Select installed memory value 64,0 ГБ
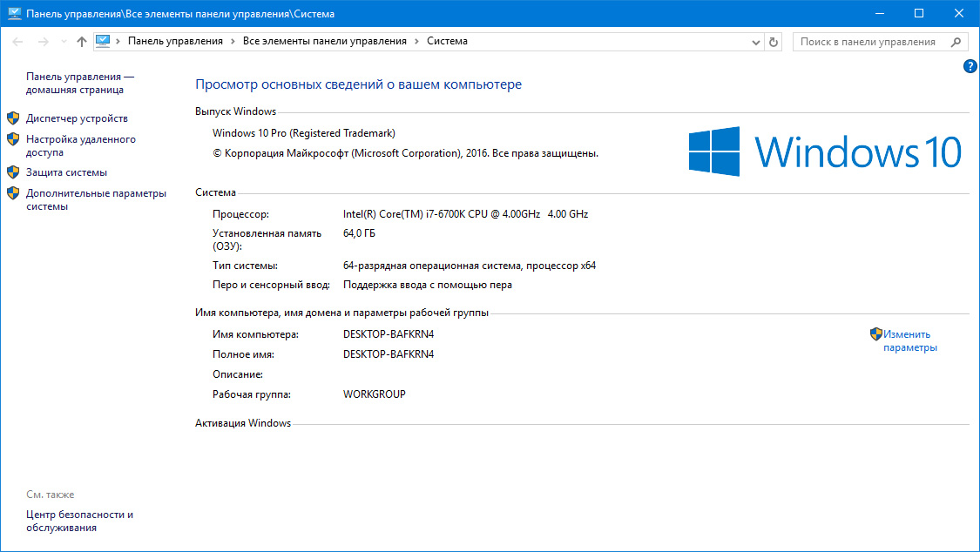This screenshot has height=552, width=980. 360,233
